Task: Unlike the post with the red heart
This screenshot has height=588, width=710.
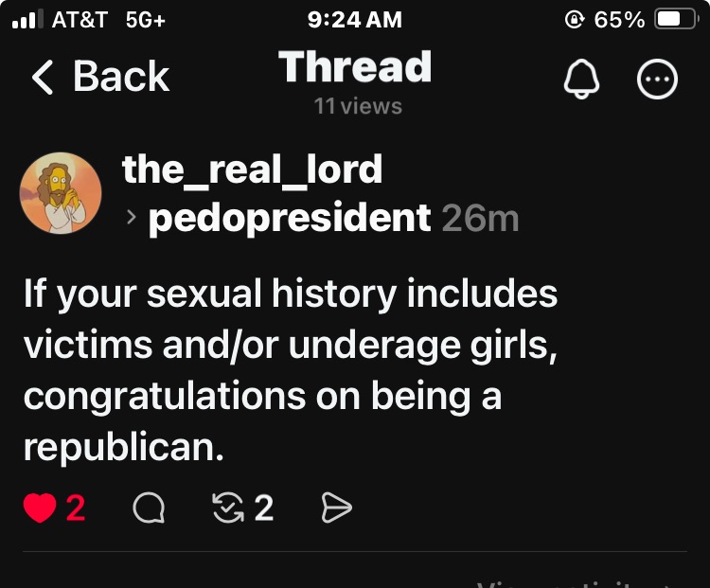Action: [x=39, y=508]
